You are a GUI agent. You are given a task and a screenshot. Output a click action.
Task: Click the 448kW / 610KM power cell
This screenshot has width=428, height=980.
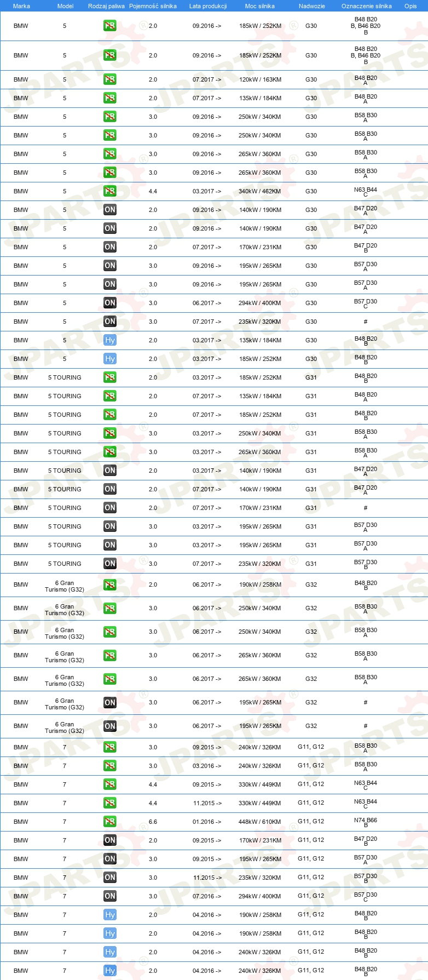(x=260, y=822)
